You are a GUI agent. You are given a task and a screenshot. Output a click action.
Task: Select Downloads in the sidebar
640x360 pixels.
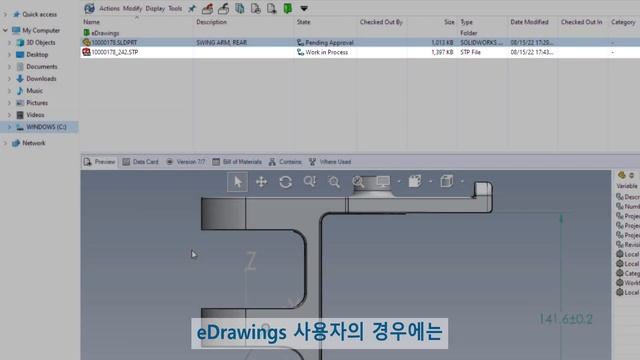[x=36, y=79]
